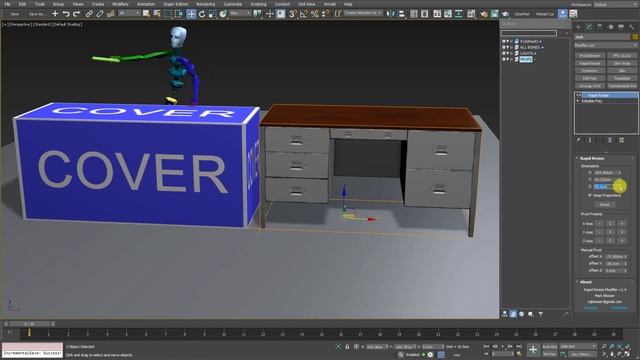Toggle visibility eye of 0 (default) layer

point(503,42)
